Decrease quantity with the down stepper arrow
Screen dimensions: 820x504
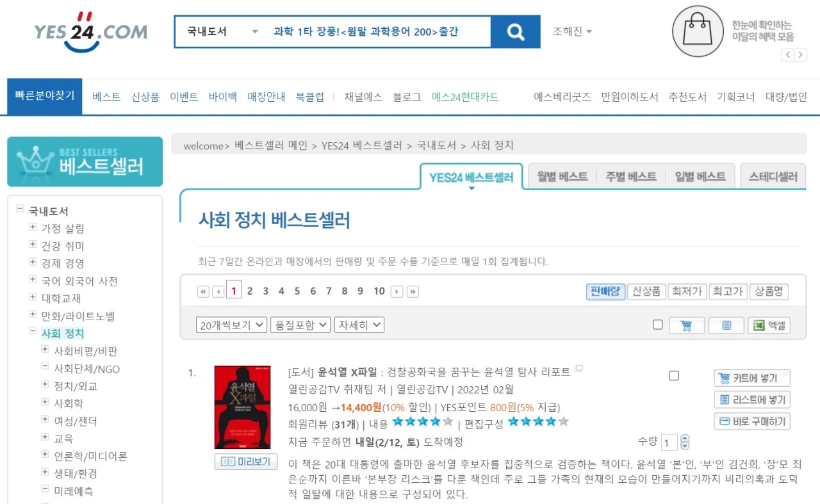(685, 446)
